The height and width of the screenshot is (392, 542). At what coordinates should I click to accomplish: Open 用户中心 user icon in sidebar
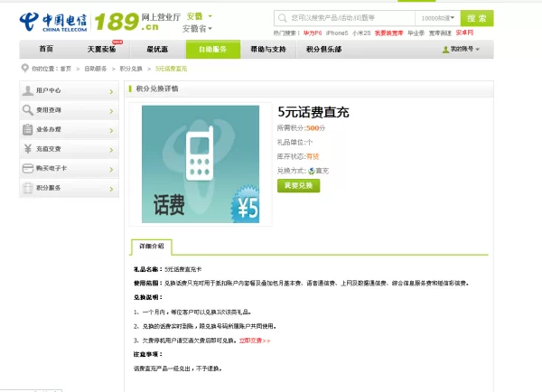[x=29, y=90]
